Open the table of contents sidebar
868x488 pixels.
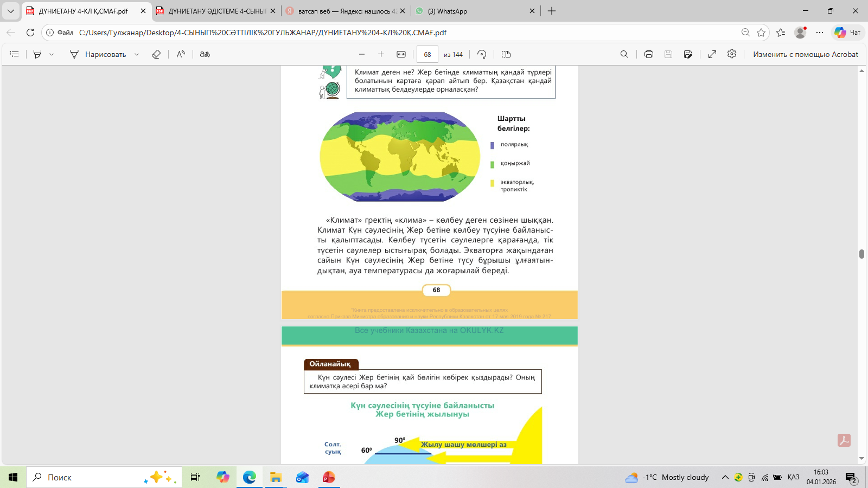tap(14, 54)
